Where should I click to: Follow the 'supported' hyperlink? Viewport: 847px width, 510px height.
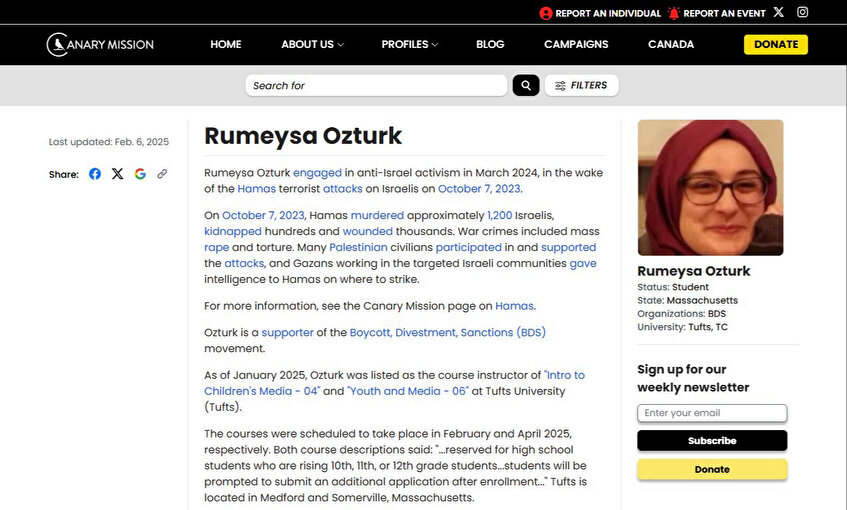tap(568, 247)
